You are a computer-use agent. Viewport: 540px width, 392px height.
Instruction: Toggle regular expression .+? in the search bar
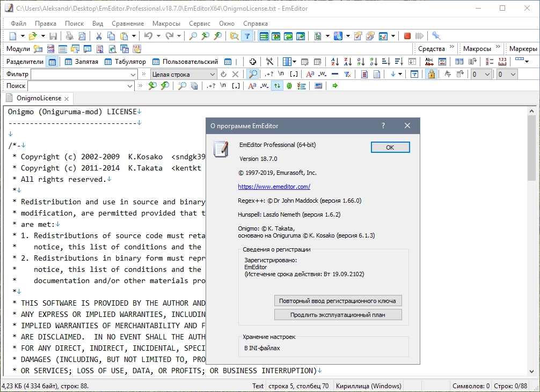tap(211, 86)
